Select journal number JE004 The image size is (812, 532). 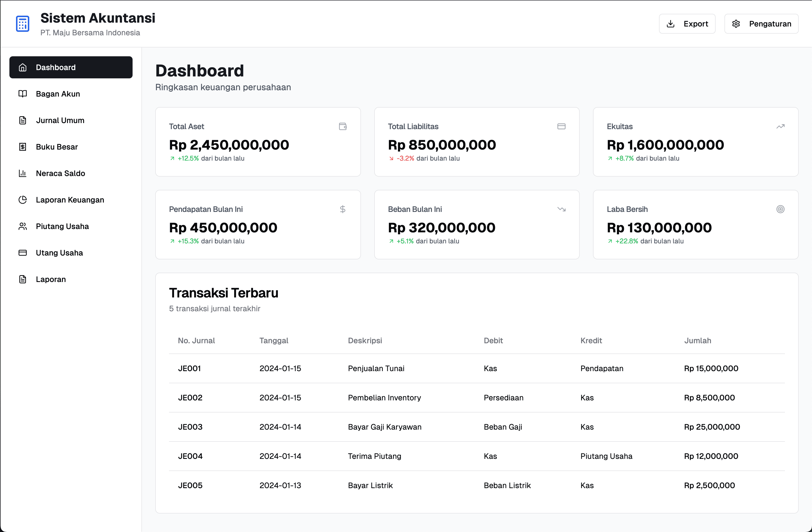190,456
